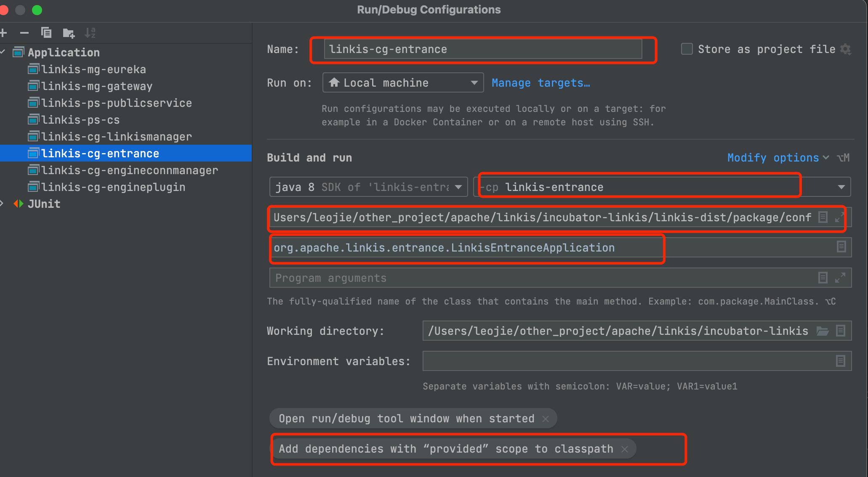Click the Manage targets link
The image size is (868, 477).
point(541,83)
